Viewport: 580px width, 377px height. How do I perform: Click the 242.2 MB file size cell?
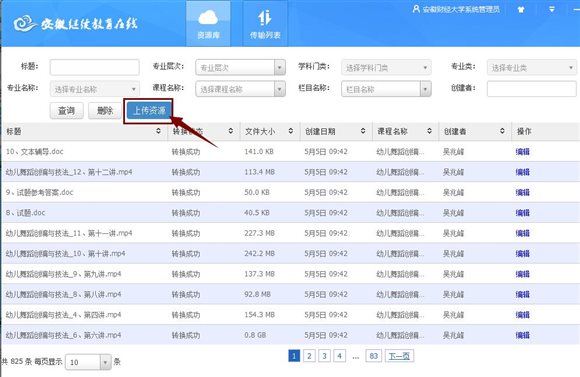point(260,253)
